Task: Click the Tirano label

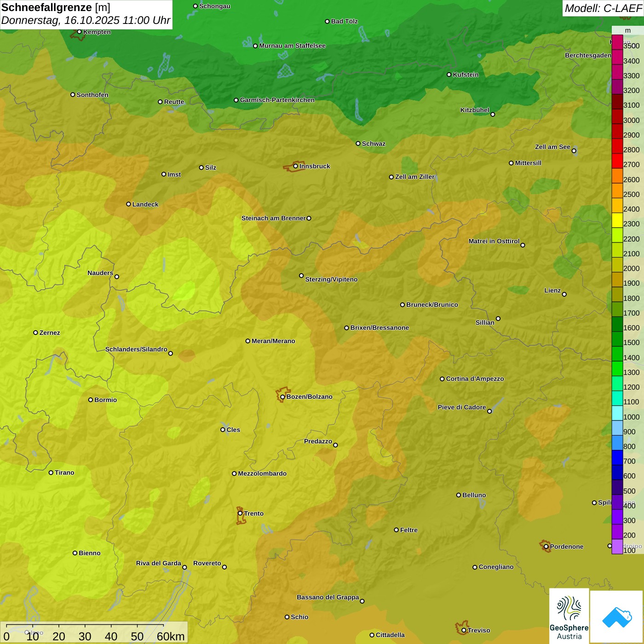Action: point(64,472)
